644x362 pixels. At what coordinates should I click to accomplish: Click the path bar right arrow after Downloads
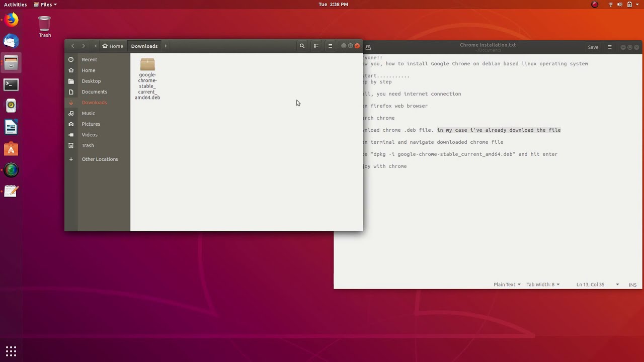(166, 46)
